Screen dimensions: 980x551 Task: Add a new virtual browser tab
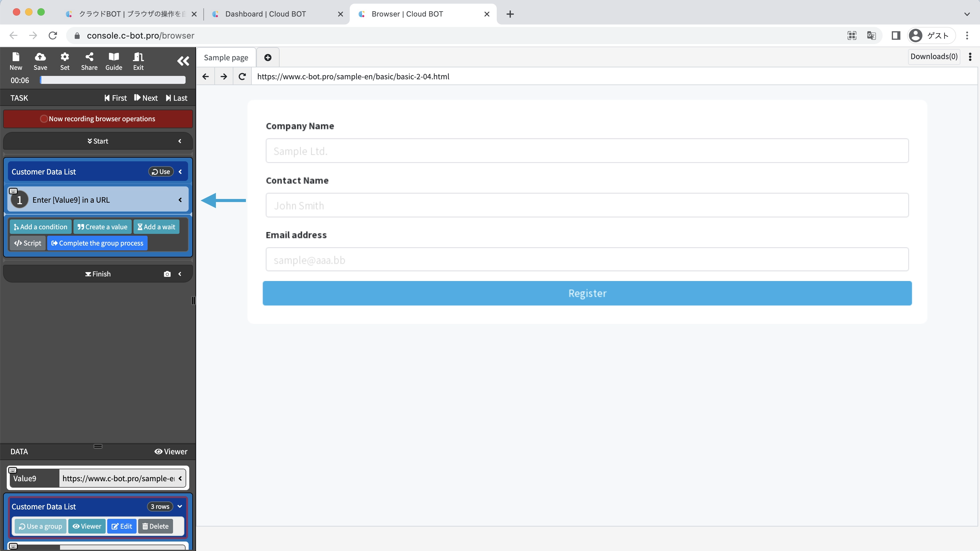tap(268, 58)
